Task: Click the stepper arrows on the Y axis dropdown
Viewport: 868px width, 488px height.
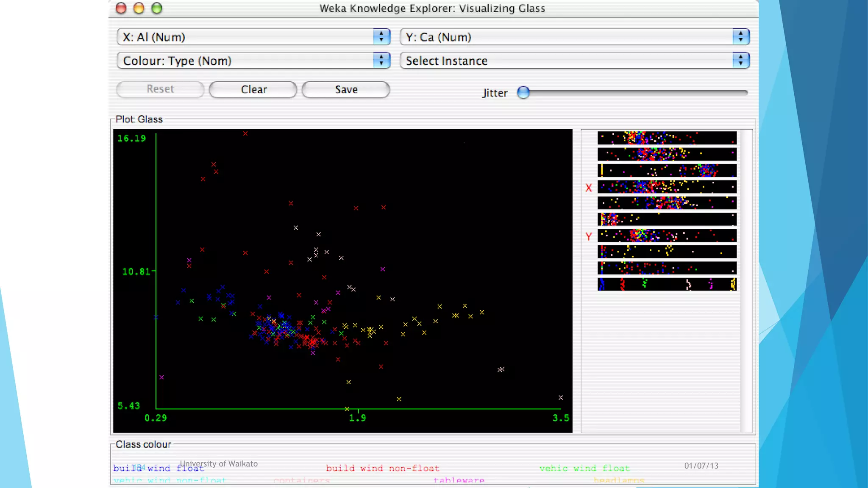Action: [740, 37]
